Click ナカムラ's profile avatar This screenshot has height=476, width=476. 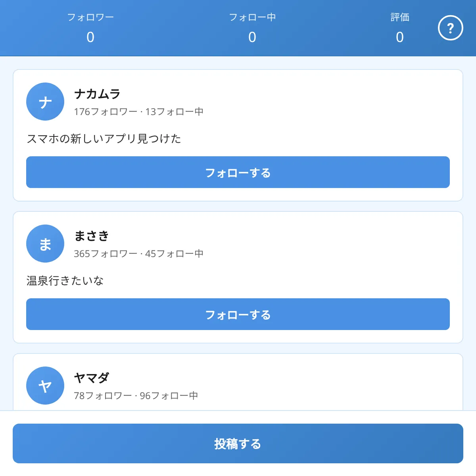pos(45,102)
